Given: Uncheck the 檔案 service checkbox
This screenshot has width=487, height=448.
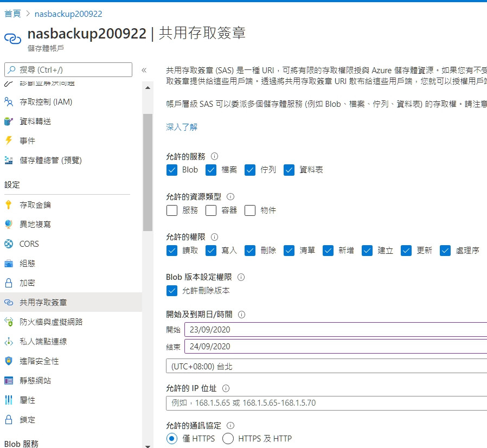Looking at the screenshot, I should click(x=211, y=170).
